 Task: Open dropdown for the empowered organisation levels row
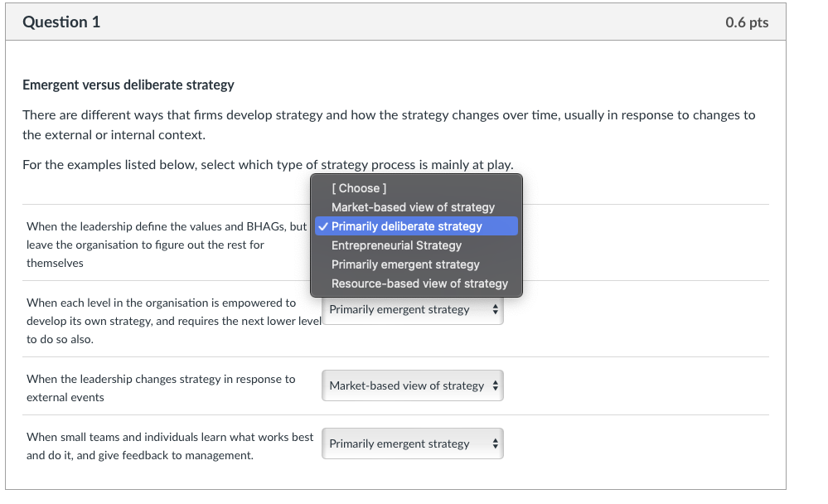pyautogui.click(x=412, y=310)
